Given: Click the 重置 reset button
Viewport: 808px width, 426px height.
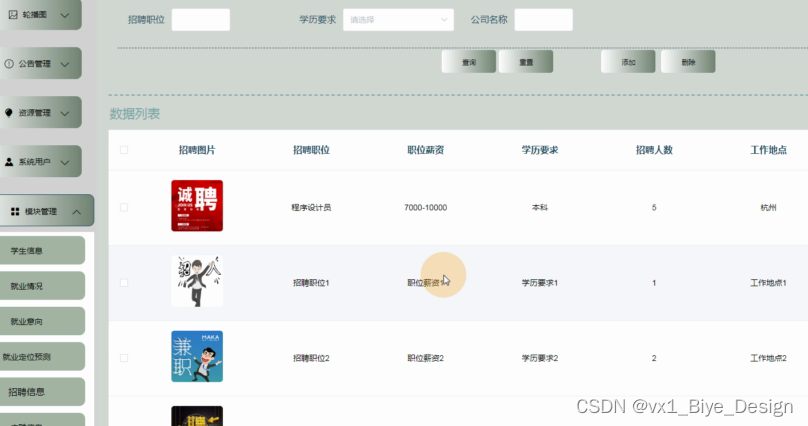Looking at the screenshot, I should [x=526, y=62].
